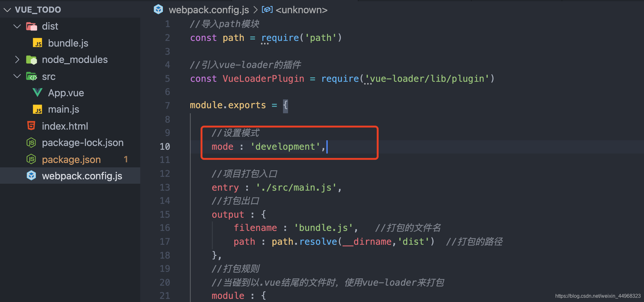Click the 'path' string on line 2
Screen dimensions: 644x302
[321, 38]
